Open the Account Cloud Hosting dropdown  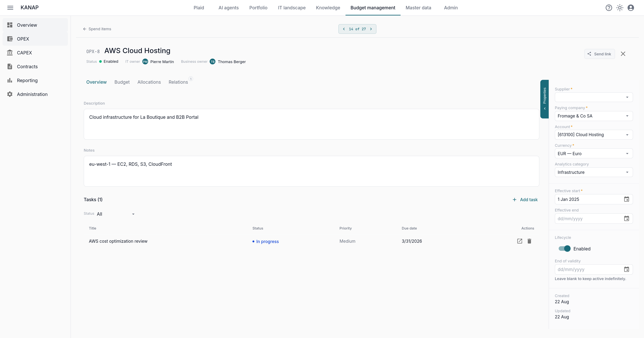tap(594, 135)
